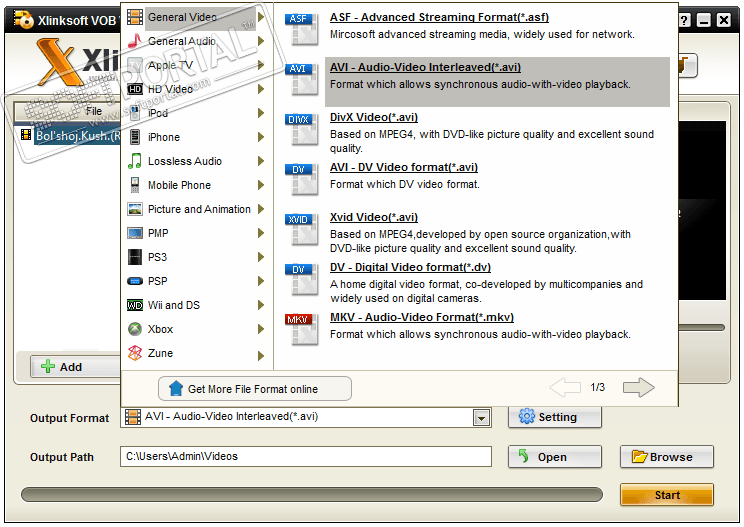Screen dimensions: 744x527
Task: Go to previous format page arrow
Action: click(x=565, y=388)
